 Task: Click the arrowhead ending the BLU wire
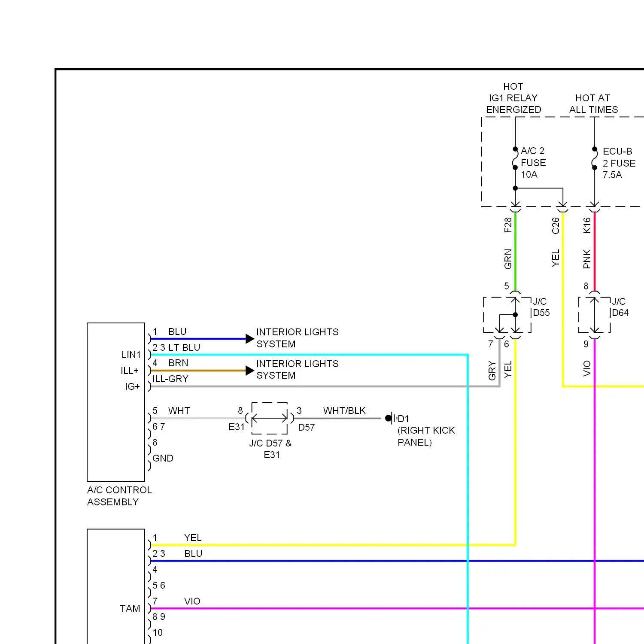[250, 339]
